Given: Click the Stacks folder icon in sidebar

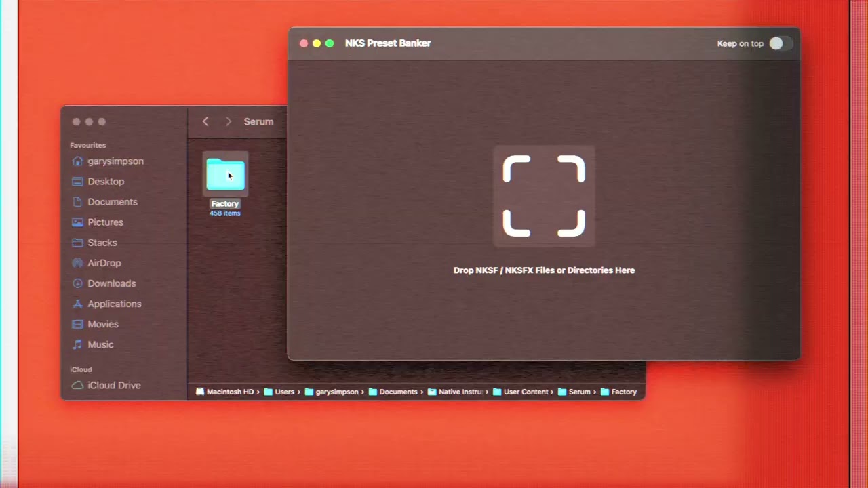Looking at the screenshot, I should (77, 243).
